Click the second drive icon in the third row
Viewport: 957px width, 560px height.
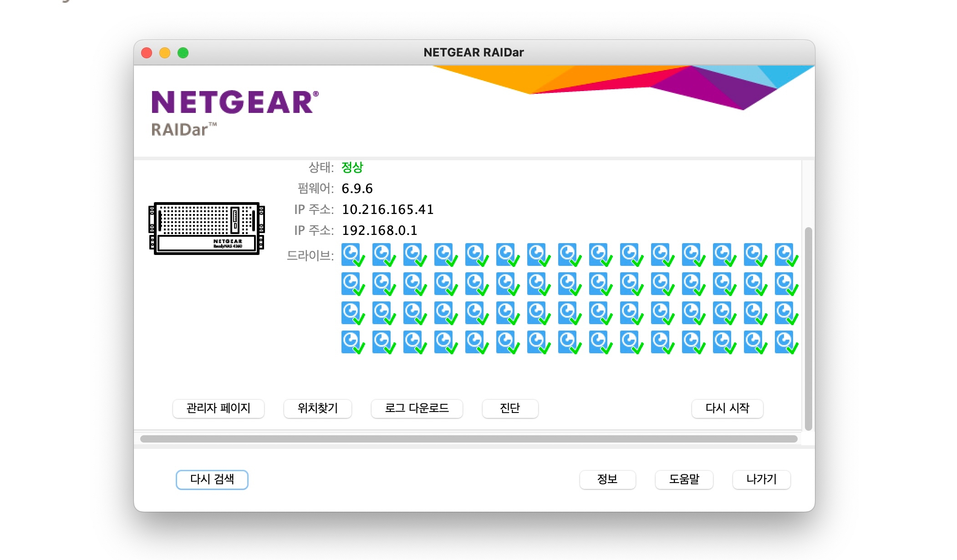[x=384, y=313]
